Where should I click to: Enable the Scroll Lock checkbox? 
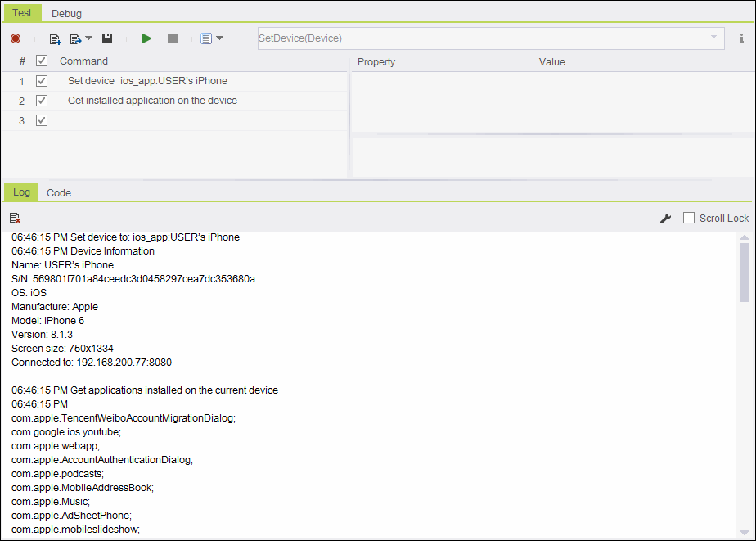point(689,218)
